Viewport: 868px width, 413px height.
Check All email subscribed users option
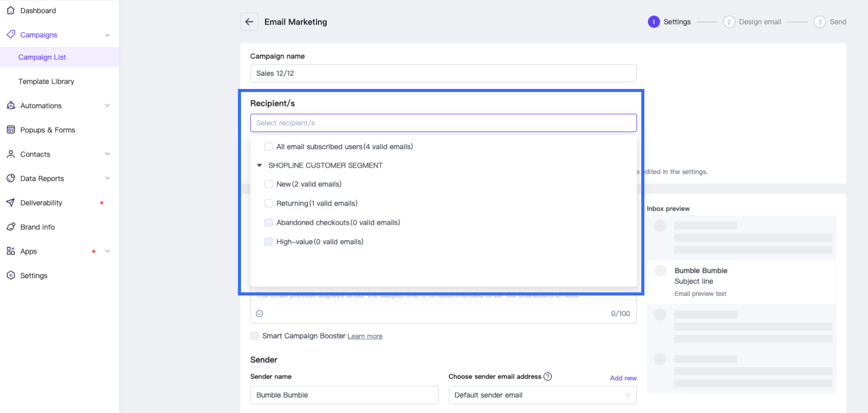(x=269, y=147)
